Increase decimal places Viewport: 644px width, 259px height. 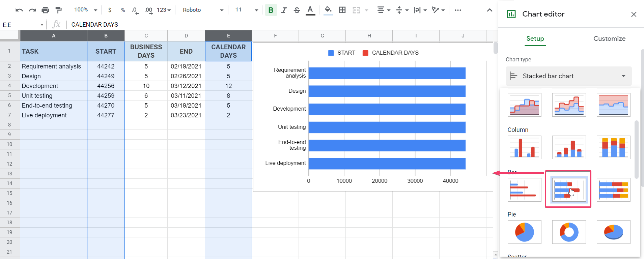(148, 10)
